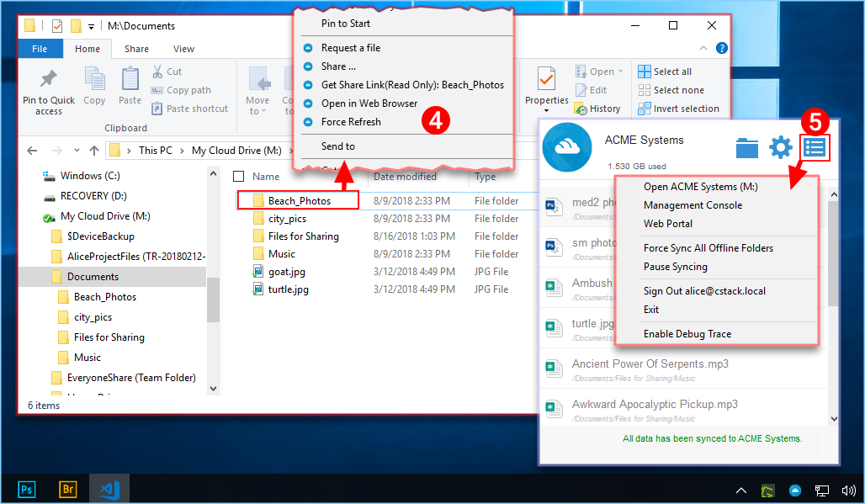
Task: Tick the select-all checkbox beside Name
Action: (x=239, y=177)
